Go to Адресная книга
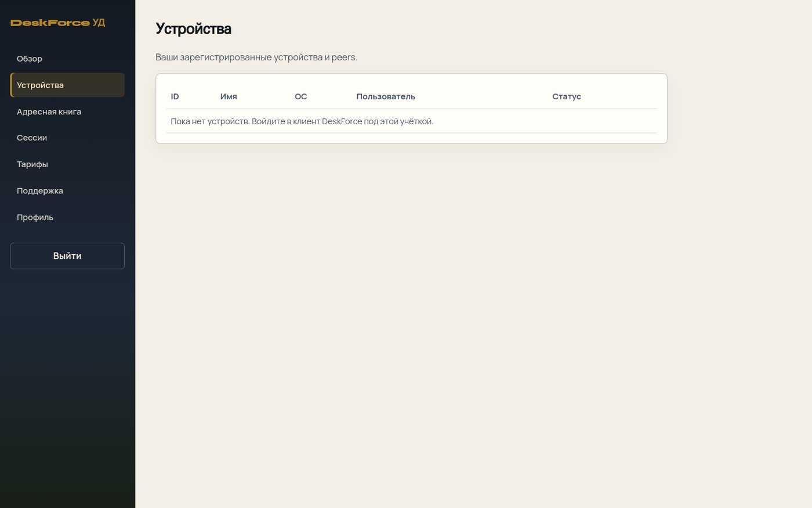Viewport: 812px width, 508px height. pos(67,111)
